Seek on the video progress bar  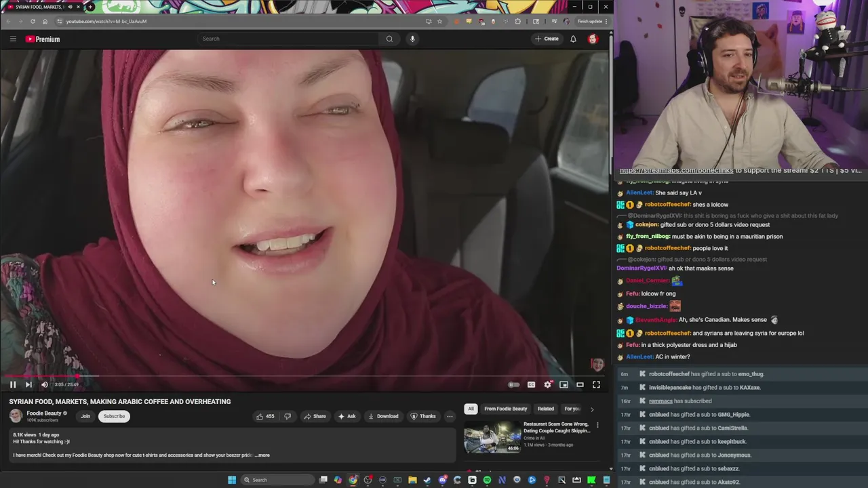click(305, 375)
